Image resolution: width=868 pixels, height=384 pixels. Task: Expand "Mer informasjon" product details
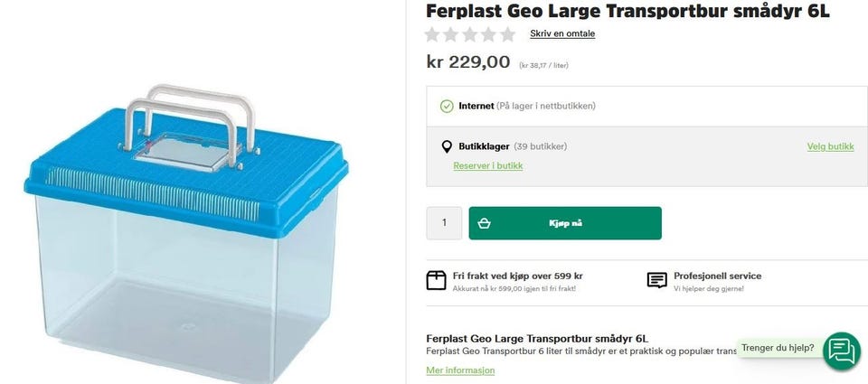click(x=460, y=370)
